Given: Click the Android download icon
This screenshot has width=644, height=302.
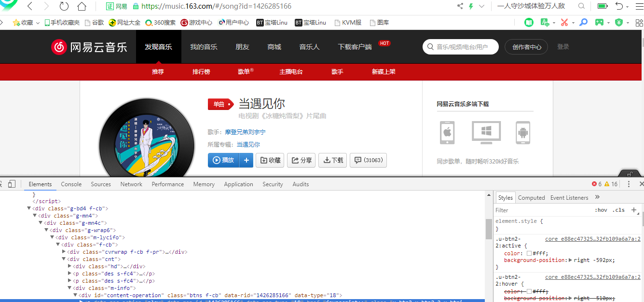Looking at the screenshot, I should 523,132.
